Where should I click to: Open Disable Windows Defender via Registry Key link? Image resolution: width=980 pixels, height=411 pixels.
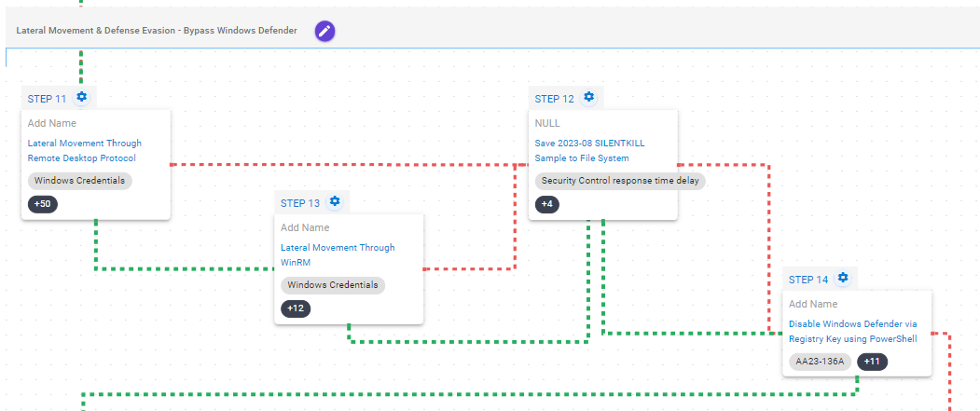[853, 332]
